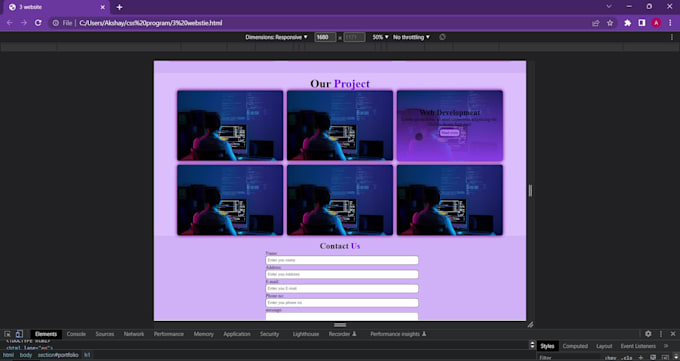The image size is (680, 361).
Task: Open the No throttling dropdown
Action: (411, 37)
